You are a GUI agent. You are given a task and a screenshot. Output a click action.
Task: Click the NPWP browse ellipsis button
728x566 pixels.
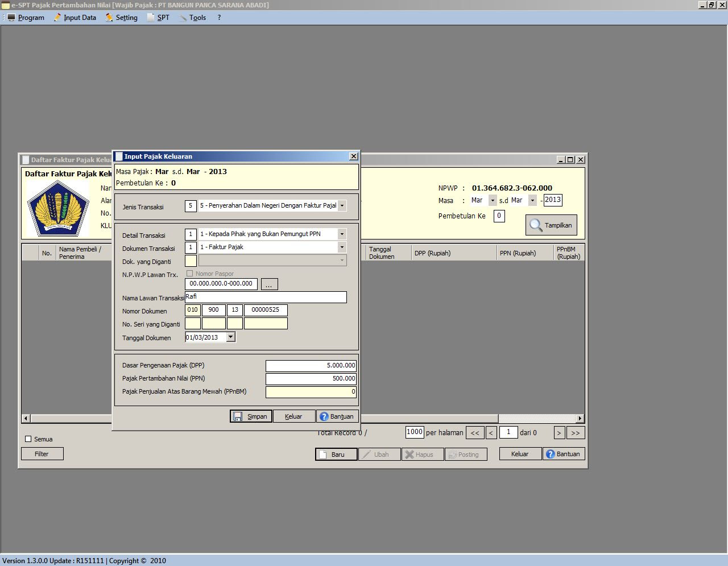(x=269, y=284)
